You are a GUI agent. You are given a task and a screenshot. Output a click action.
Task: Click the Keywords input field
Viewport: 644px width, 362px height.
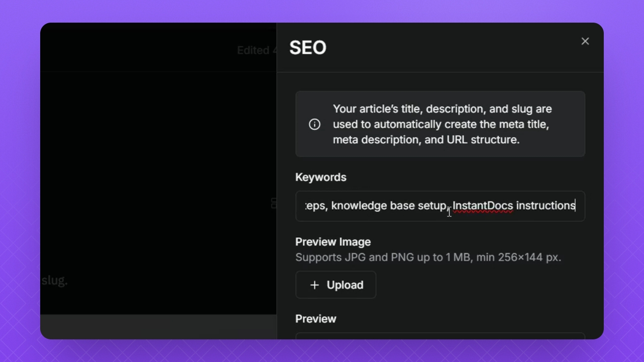[x=440, y=206]
